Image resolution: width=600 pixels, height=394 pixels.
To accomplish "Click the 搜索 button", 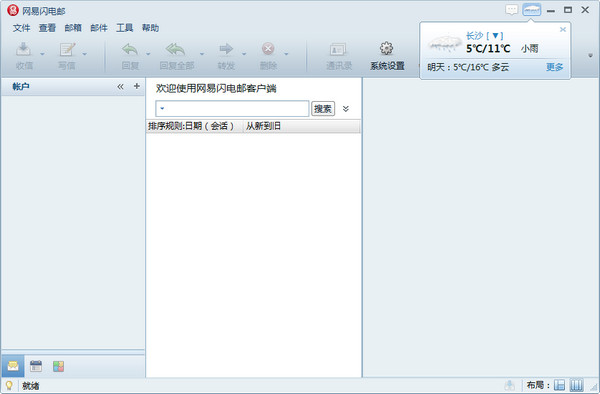I will point(323,109).
